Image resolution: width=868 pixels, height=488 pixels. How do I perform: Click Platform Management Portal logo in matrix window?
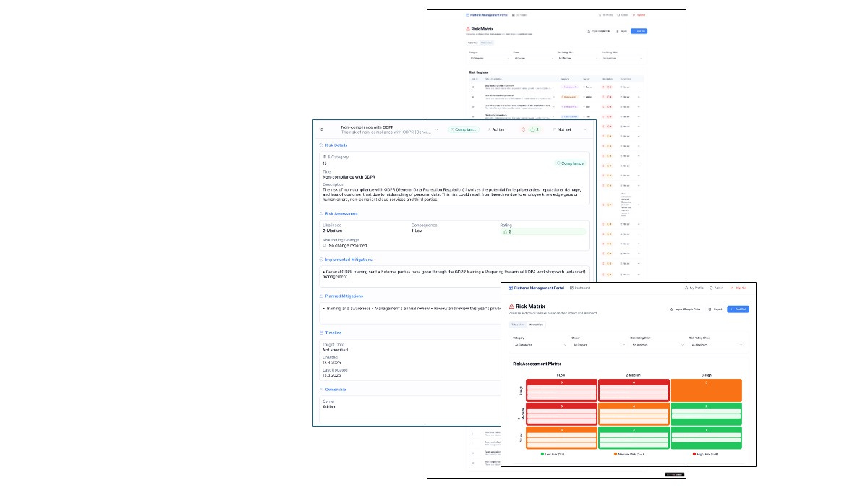coord(537,288)
